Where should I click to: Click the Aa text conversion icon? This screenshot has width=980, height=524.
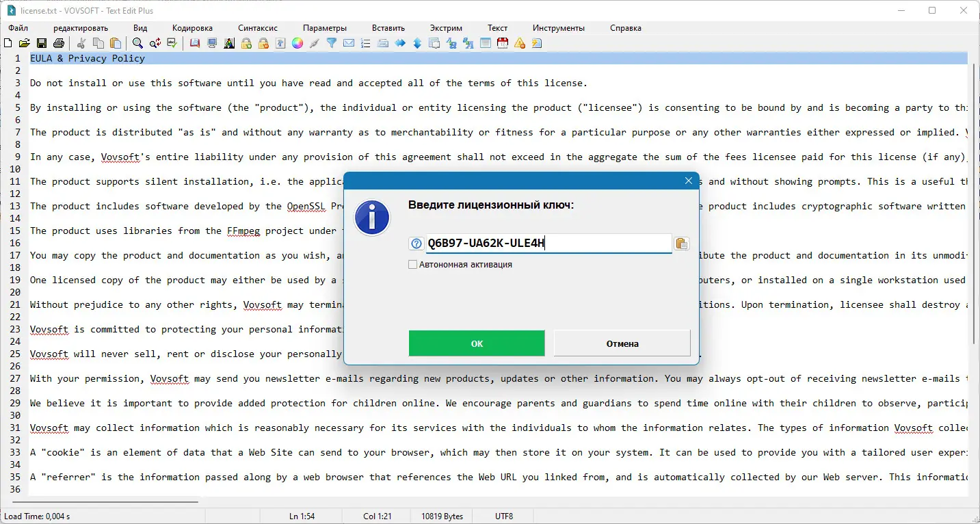(451, 43)
